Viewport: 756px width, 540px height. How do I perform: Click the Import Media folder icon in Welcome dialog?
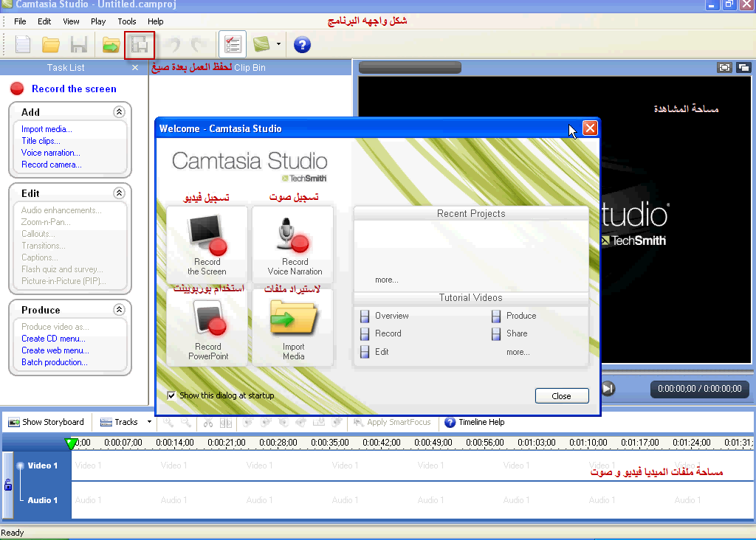(293, 318)
